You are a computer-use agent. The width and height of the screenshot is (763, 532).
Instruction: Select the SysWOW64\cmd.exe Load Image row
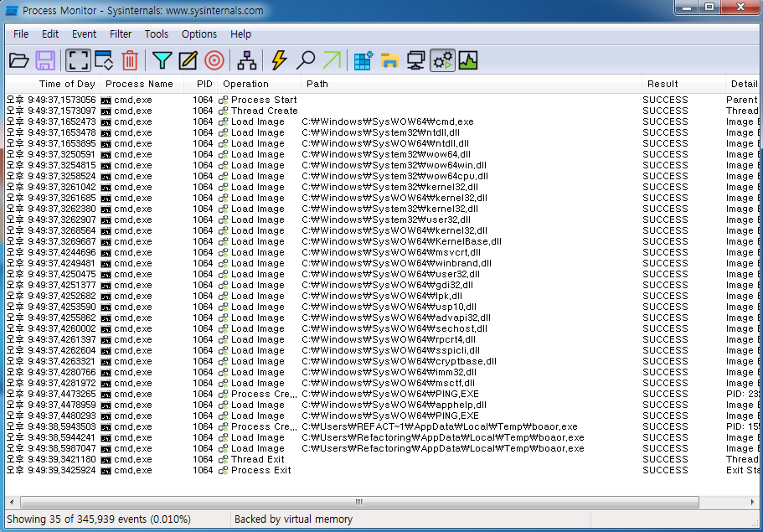click(x=383, y=121)
